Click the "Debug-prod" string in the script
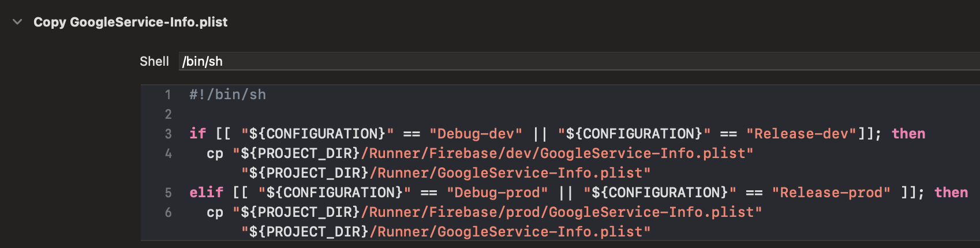 click(x=498, y=193)
